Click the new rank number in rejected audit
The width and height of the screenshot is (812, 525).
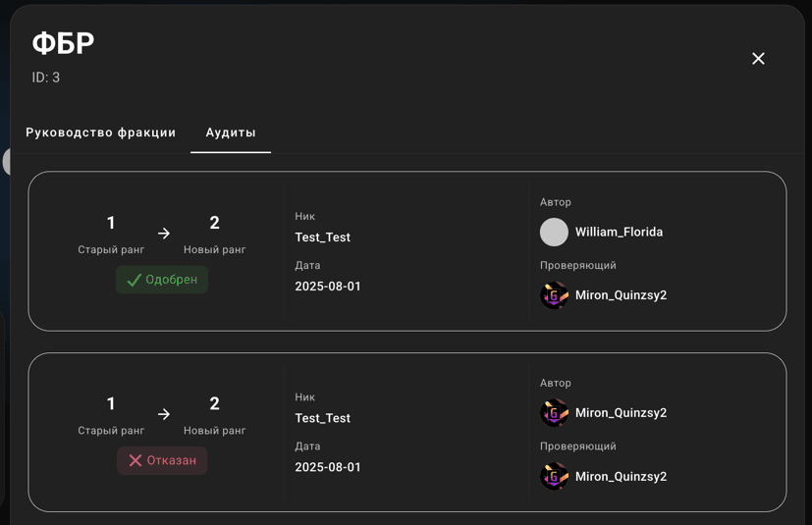point(214,403)
